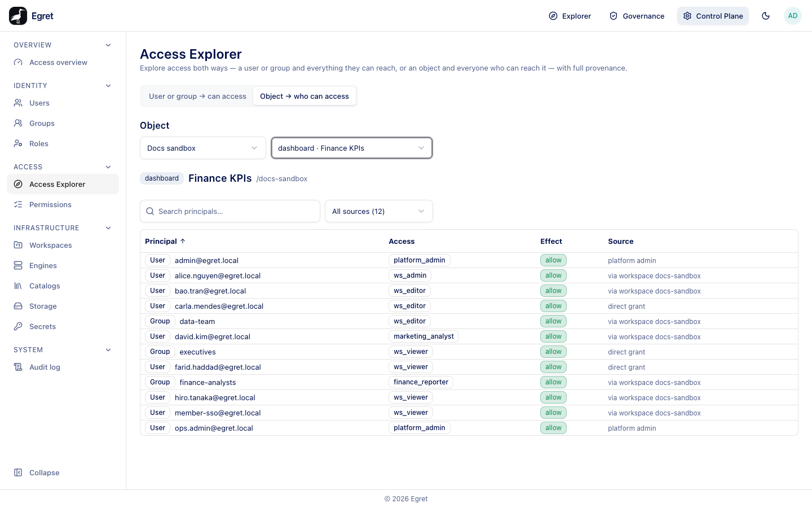Click the Groups sidebar icon
812x508 pixels.
[18, 124]
